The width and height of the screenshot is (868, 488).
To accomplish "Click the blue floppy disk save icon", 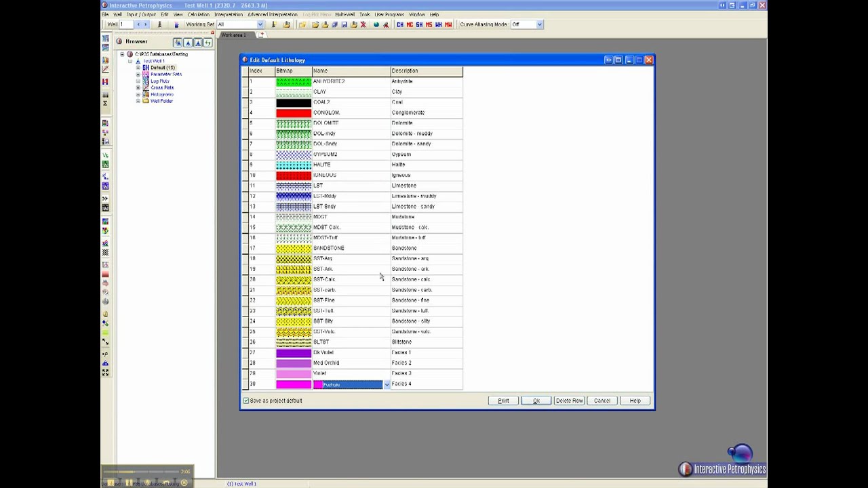I will 344,24.
